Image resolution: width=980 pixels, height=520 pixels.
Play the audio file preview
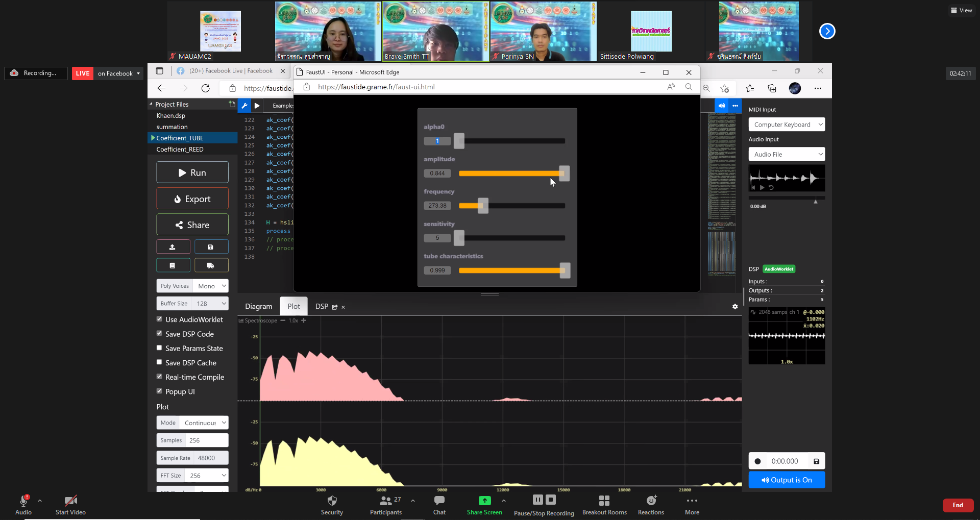coord(762,187)
